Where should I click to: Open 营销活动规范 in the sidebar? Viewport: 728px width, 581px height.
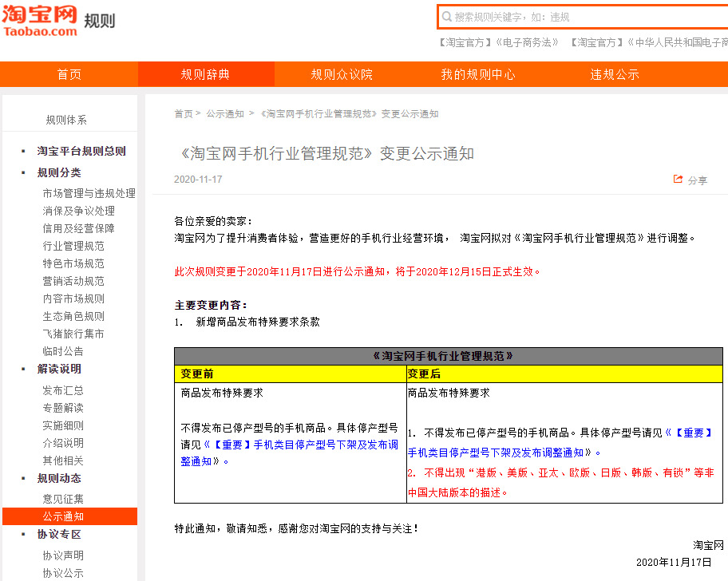(73, 281)
